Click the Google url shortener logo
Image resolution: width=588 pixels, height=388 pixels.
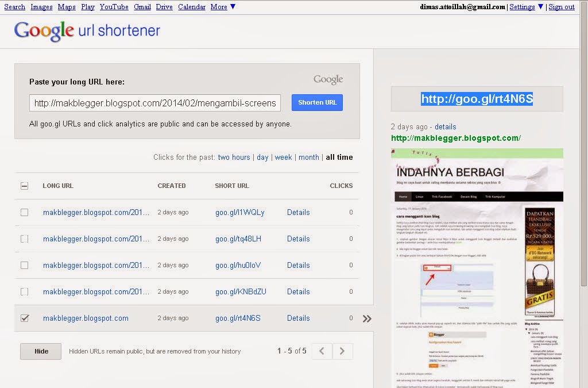coord(87,31)
